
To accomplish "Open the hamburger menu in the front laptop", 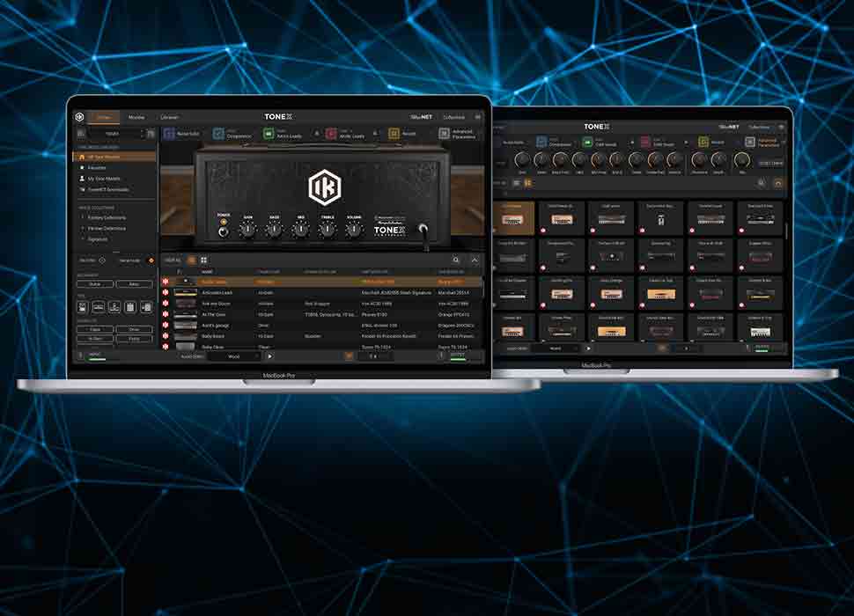I will 478,117.
